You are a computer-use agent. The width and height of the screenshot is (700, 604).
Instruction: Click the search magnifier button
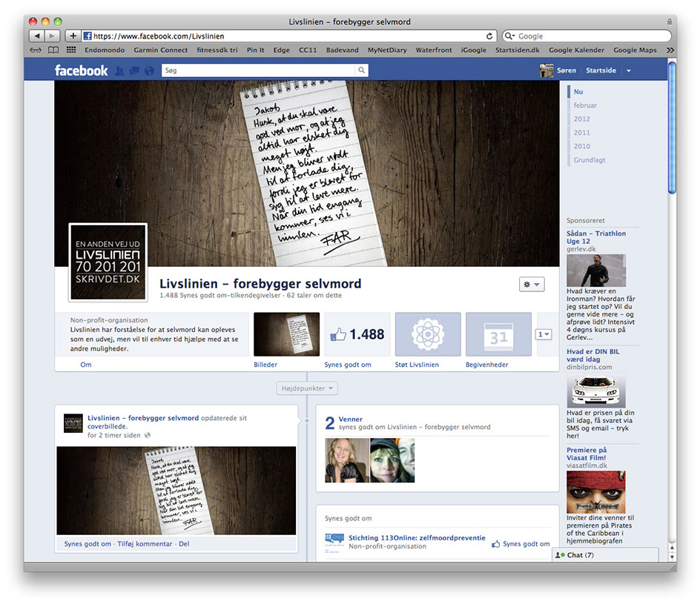point(362,70)
